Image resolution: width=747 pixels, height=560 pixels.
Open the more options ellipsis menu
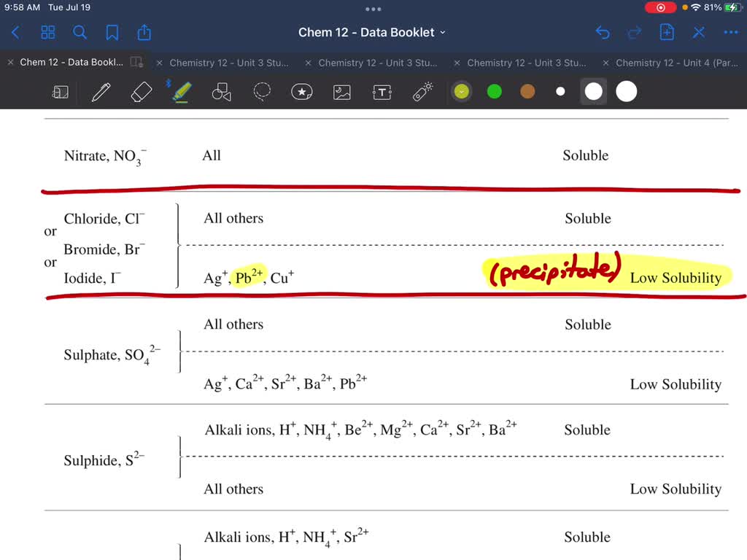pos(731,32)
